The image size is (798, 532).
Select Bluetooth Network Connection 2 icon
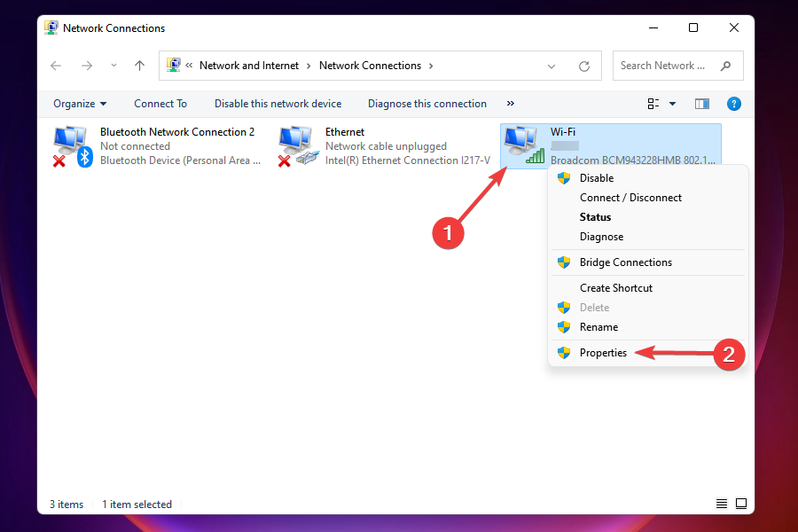pyautogui.click(x=73, y=146)
